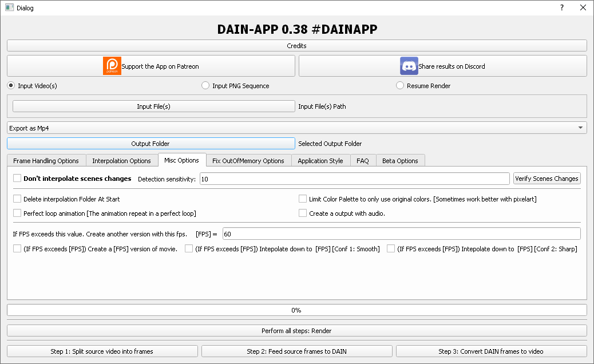Viewport: 594px width, 364px height.
Task: Open the Credits panel
Action: tap(296, 45)
